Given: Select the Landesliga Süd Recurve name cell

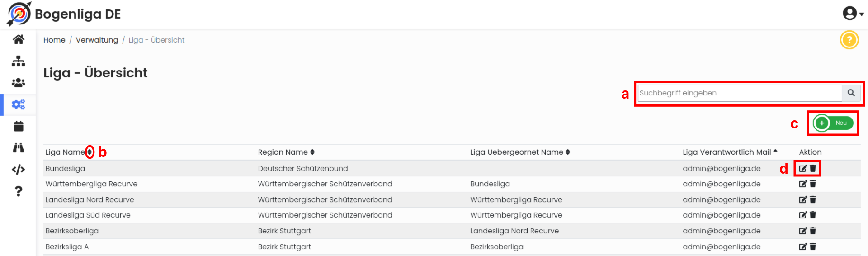Looking at the screenshot, I should point(88,215).
